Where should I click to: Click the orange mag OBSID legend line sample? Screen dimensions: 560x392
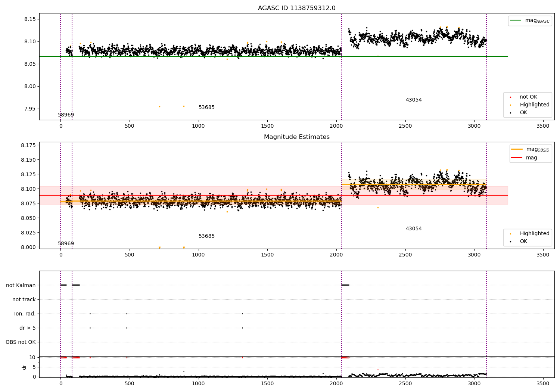coord(517,149)
